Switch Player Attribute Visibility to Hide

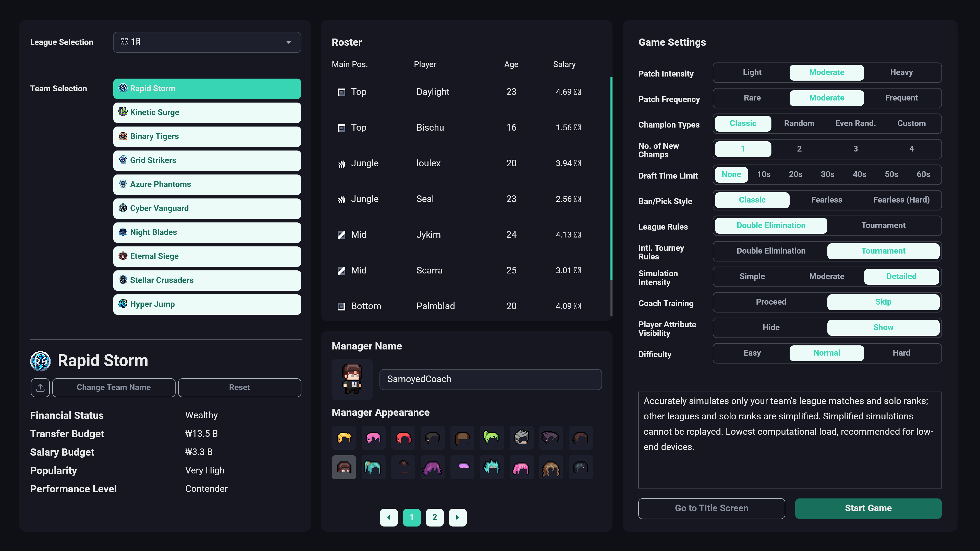click(771, 327)
